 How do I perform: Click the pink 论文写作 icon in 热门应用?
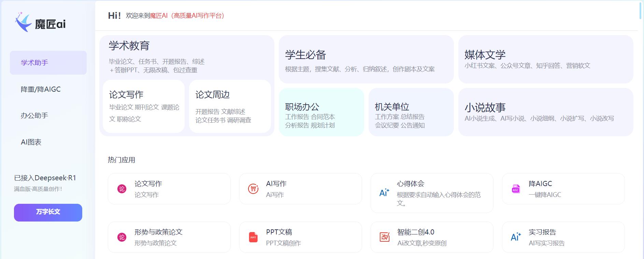[122, 189]
